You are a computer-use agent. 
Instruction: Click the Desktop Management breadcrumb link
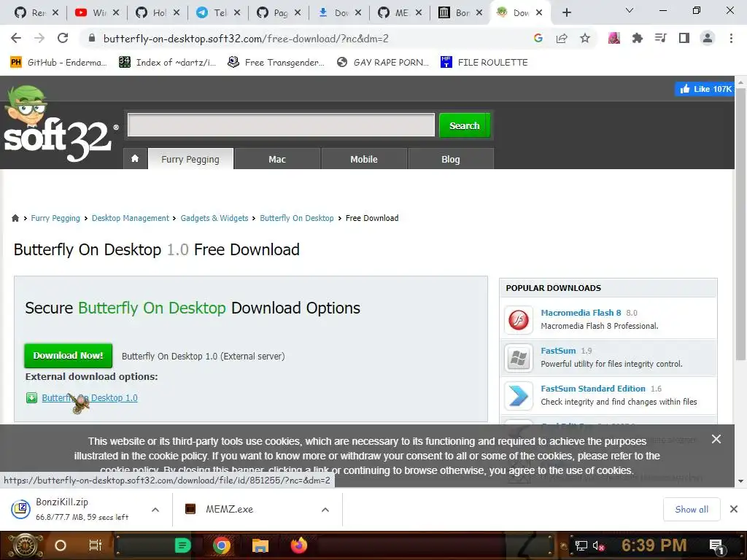[130, 218]
